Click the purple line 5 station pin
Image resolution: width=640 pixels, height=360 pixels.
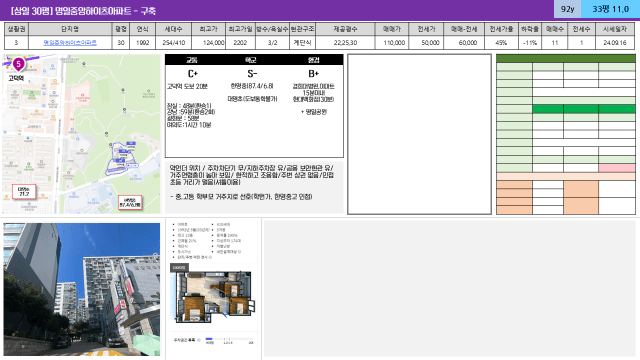click(x=18, y=64)
